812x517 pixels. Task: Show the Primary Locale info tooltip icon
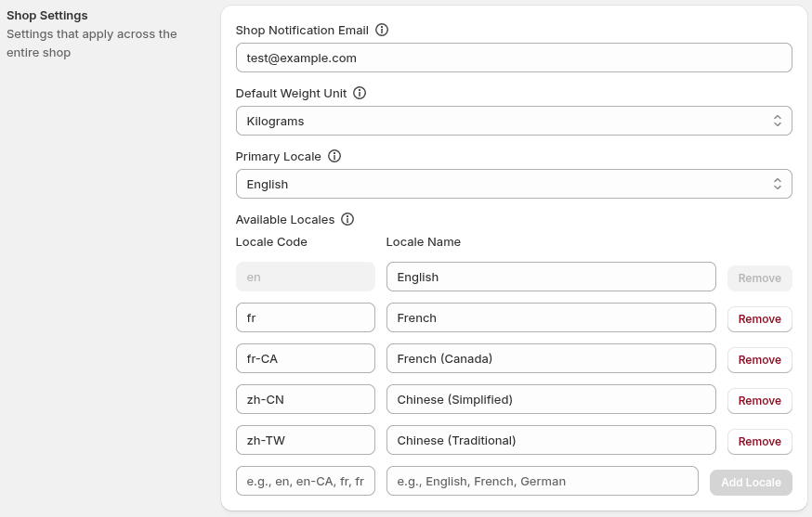(334, 156)
